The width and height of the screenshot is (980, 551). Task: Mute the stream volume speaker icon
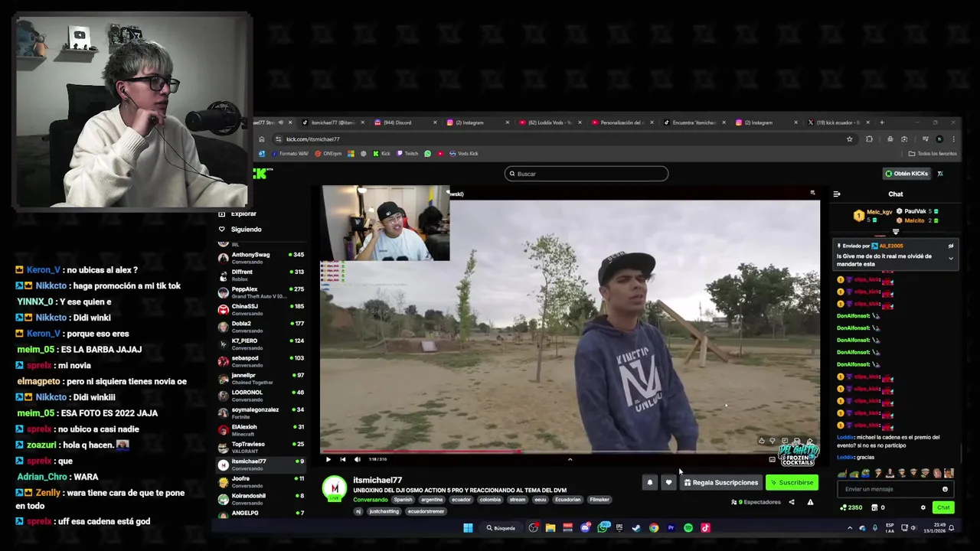[x=357, y=459]
